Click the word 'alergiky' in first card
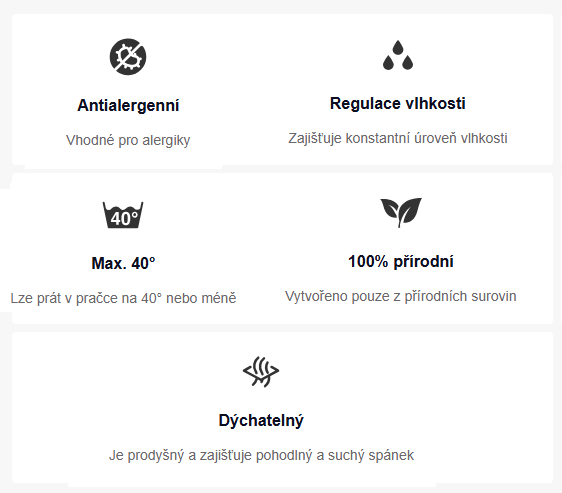562x493 pixels. [x=166, y=140]
